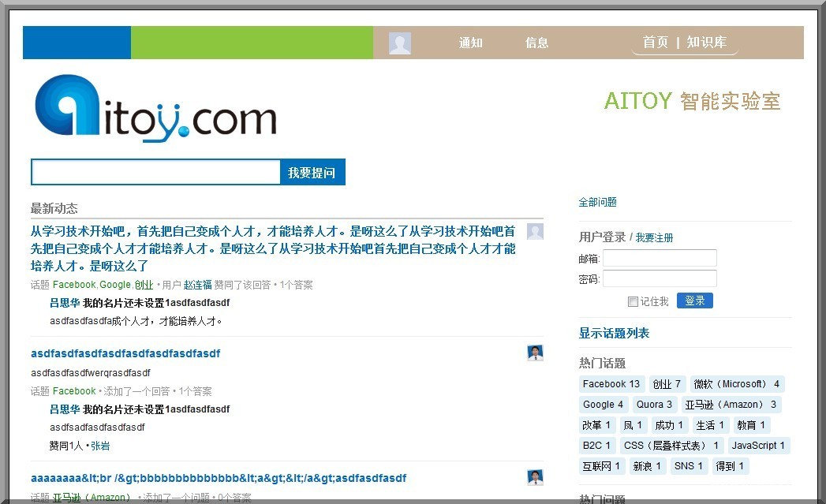Open the 我要注册 register link

point(655,237)
